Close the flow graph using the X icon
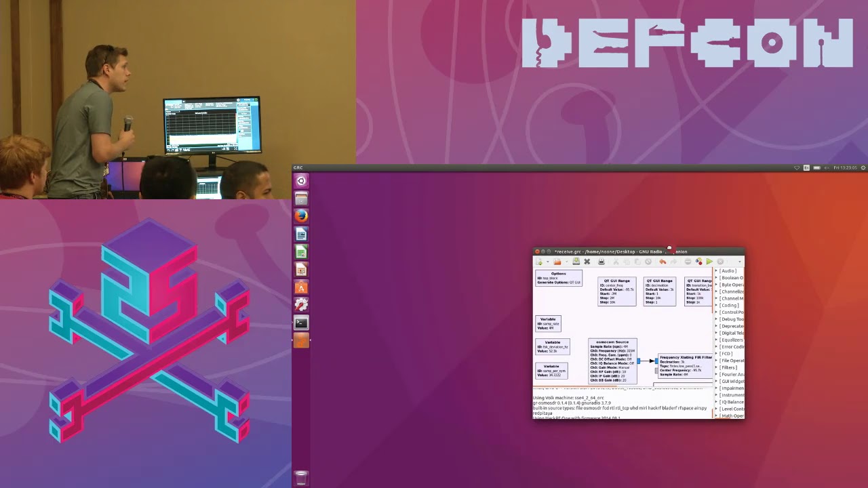The image size is (868, 488). pyautogui.click(x=587, y=262)
